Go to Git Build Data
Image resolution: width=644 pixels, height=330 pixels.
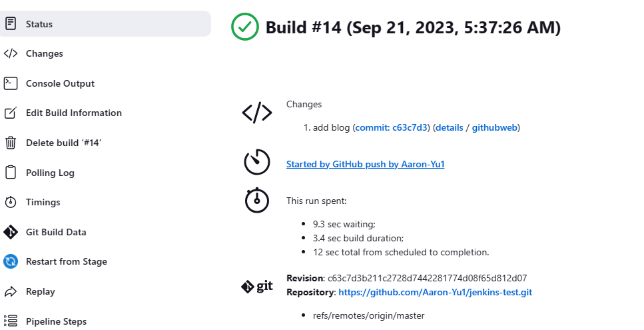(x=56, y=232)
